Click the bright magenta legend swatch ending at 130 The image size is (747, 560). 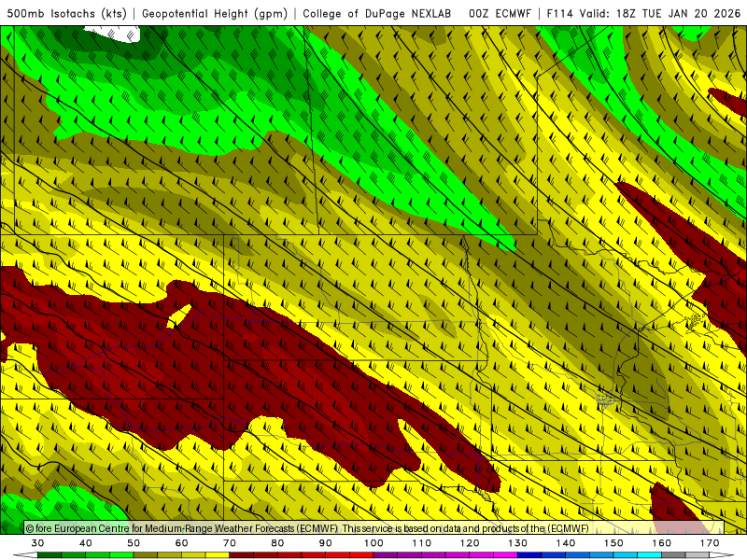505,555
